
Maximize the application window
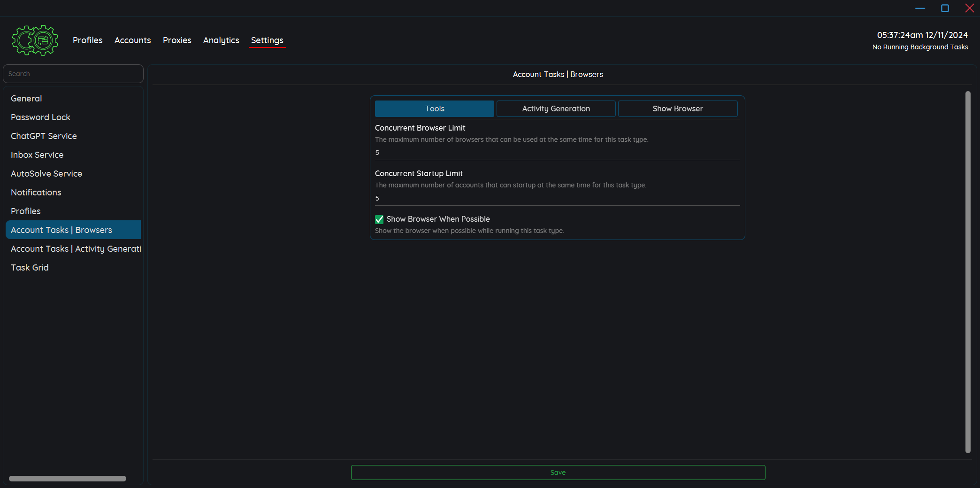coord(945,8)
